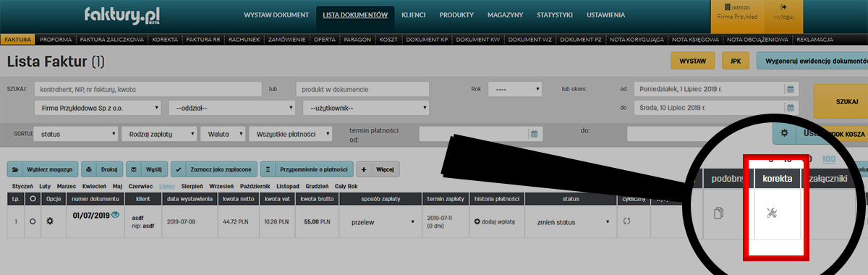Click the contractor/NIP search input field
Image resolution: width=868 pixels, height=275 pixels.
[148, 89]
